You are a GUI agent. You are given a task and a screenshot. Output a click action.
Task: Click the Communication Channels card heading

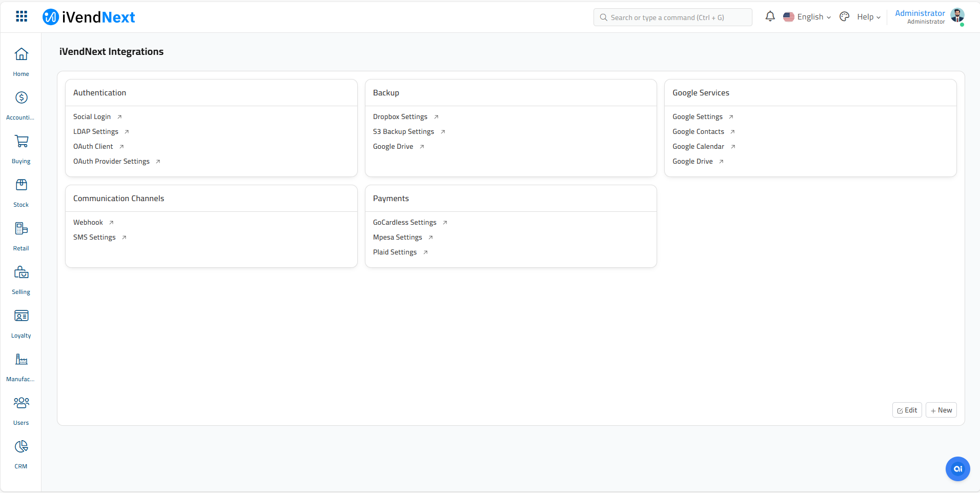(118, 199)
